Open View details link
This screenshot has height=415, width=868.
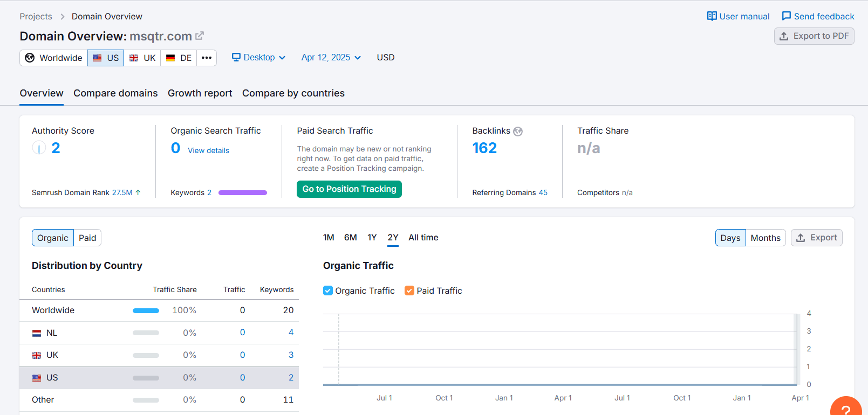tap(208, 150)
